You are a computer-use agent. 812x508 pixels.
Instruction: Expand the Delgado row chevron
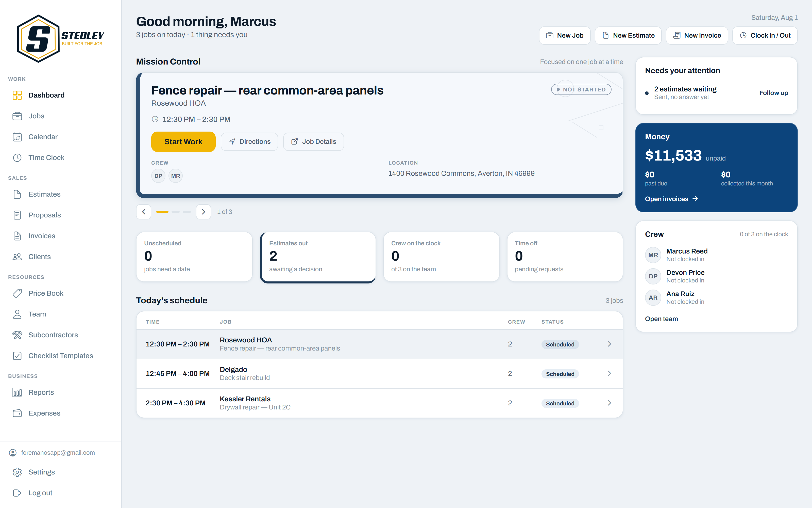point(609,374)
